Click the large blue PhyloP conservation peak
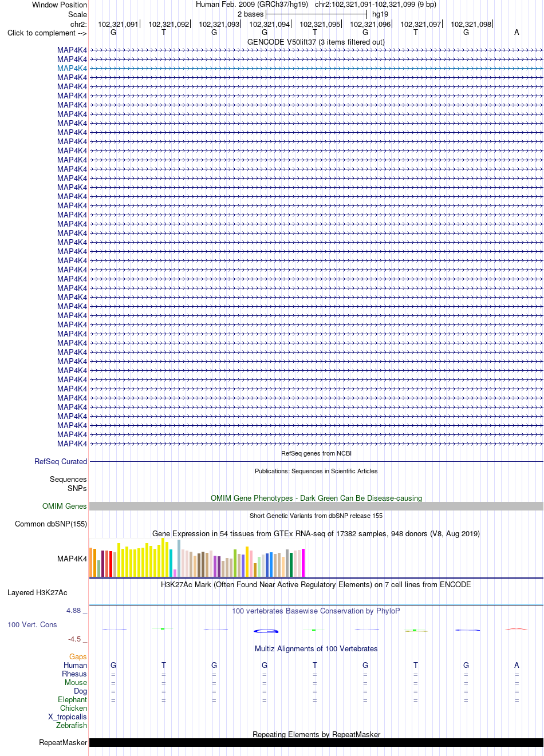The height and width of the screenshot is (756, 544). (266, 631)
